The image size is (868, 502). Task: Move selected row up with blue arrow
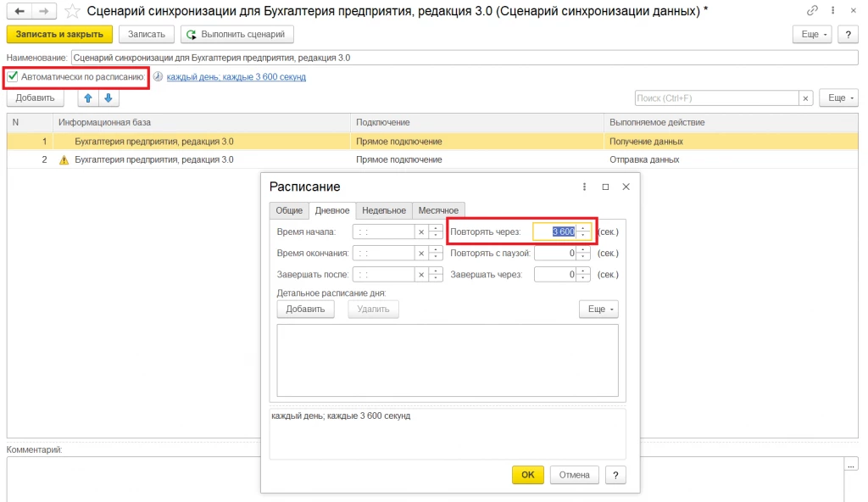88,98
